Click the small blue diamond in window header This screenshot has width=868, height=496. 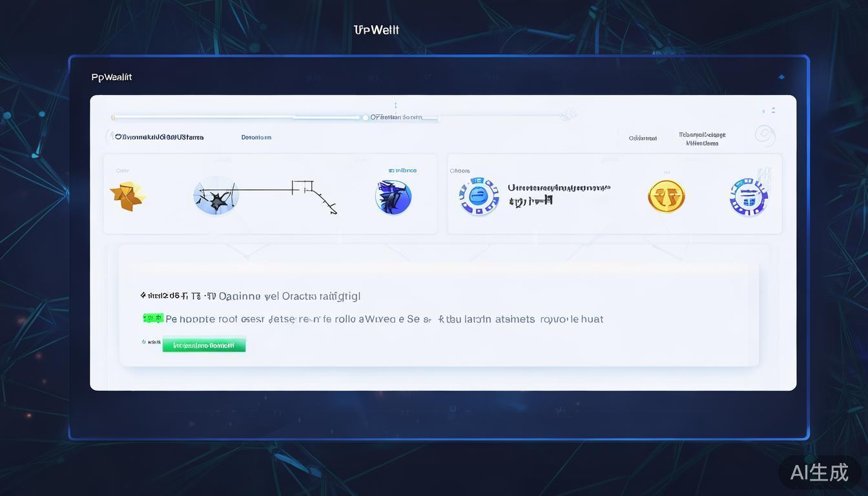781,77
